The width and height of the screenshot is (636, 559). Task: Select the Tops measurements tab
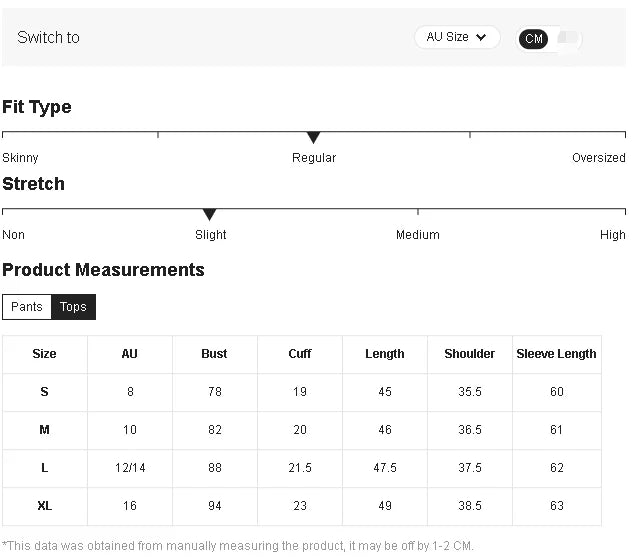pyautogui.click(x=73, y=307)
